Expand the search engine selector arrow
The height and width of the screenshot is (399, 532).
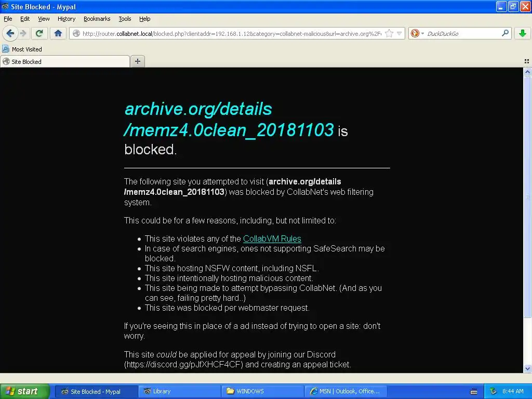pos(422,33)
